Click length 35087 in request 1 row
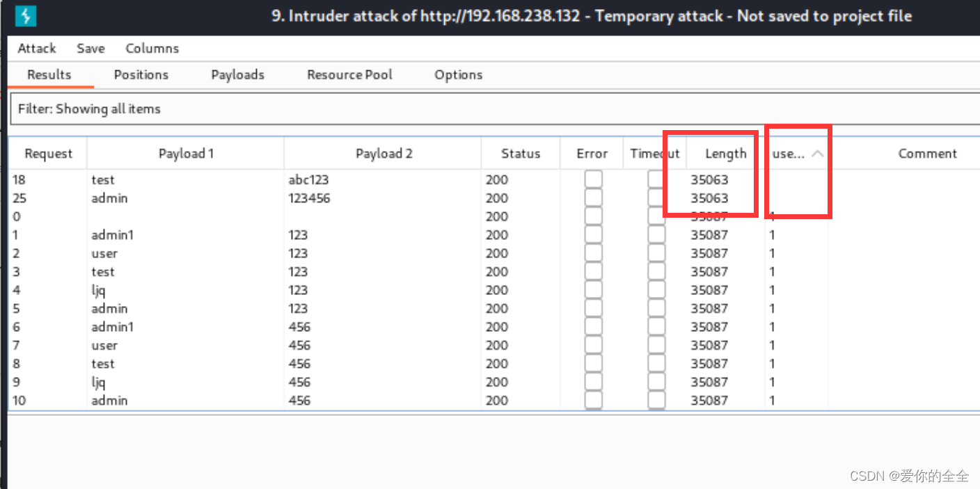The width and height of the screenshot is (980, 489). point(709,235)
